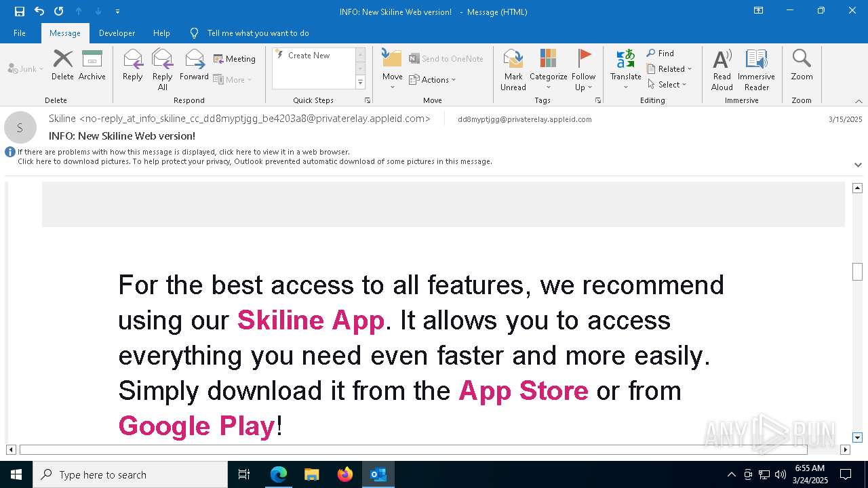This screenshot has height=488, width=868.
Task: Open File Explorer from taskbar
Action: 312,474
